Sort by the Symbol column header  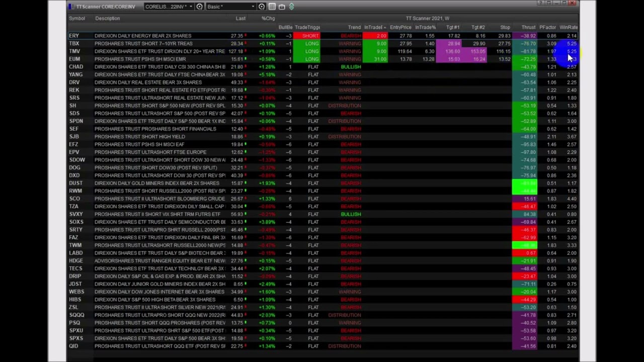[x=77, y=19]
